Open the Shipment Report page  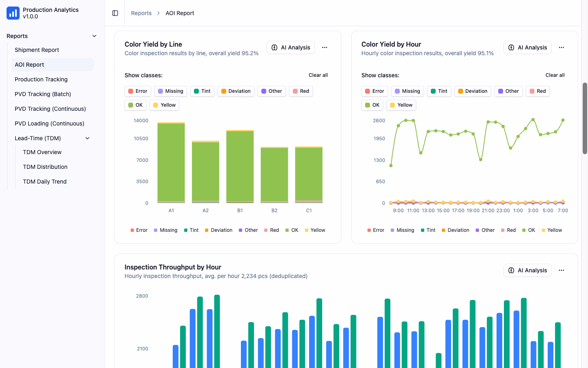(53, 50)
